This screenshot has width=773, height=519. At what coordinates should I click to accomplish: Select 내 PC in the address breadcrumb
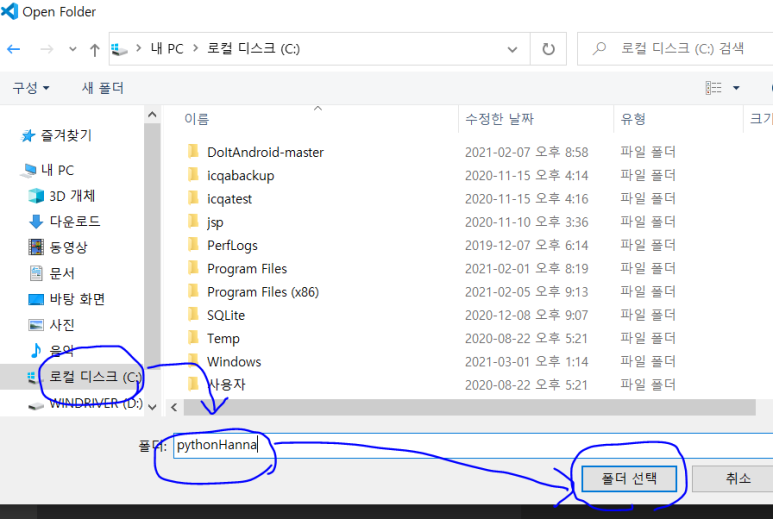coord(167,48)
